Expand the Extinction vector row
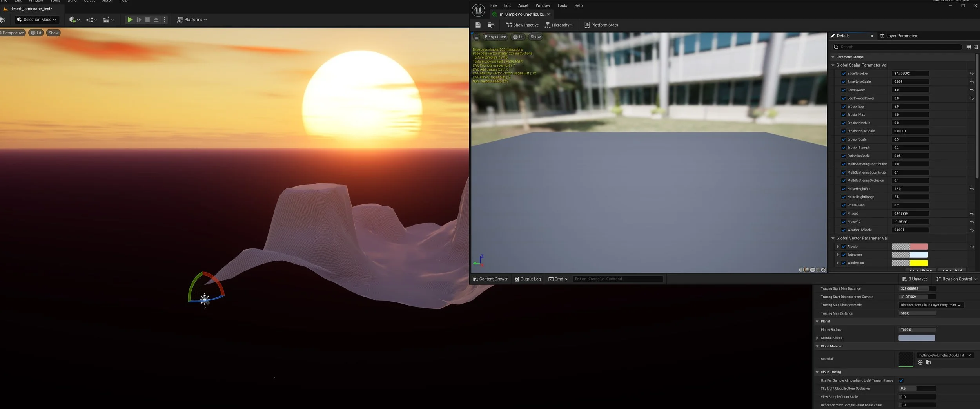This screenshot has height=409, width=980. click(838, 255)
